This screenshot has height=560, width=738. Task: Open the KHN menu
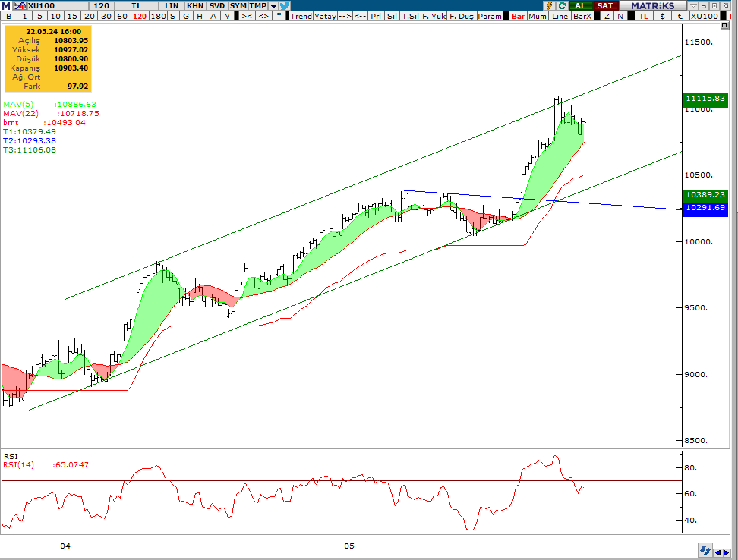pos(195,5)
